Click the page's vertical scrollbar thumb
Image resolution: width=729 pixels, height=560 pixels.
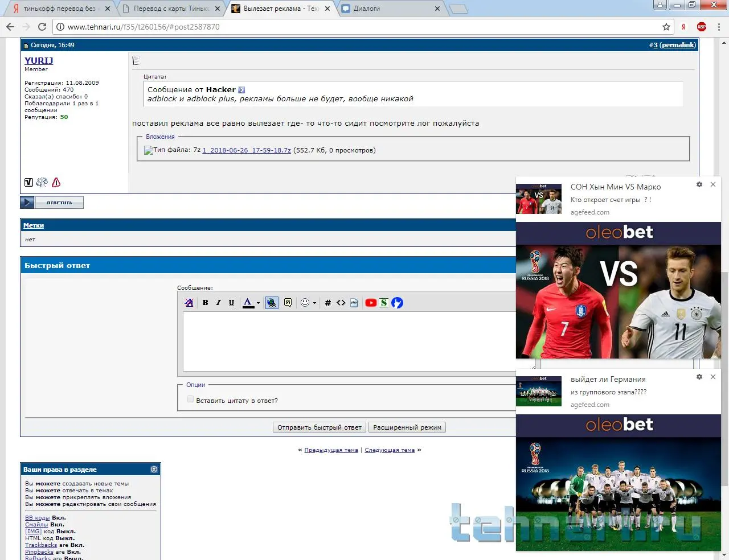coord(724,378)
